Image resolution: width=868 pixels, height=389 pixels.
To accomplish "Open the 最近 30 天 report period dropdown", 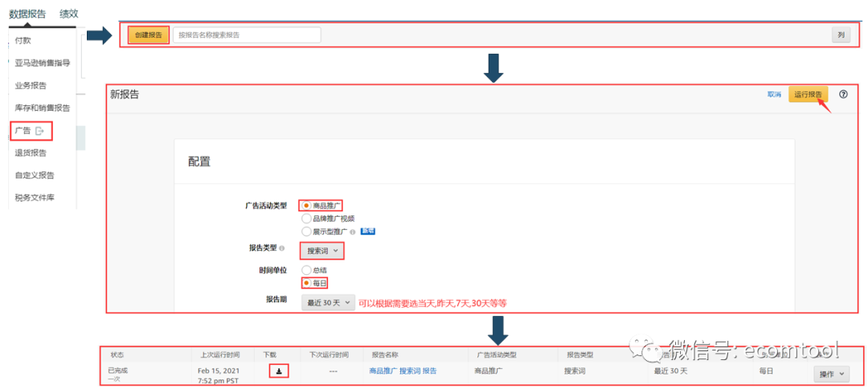I will (x=328, y=303).
